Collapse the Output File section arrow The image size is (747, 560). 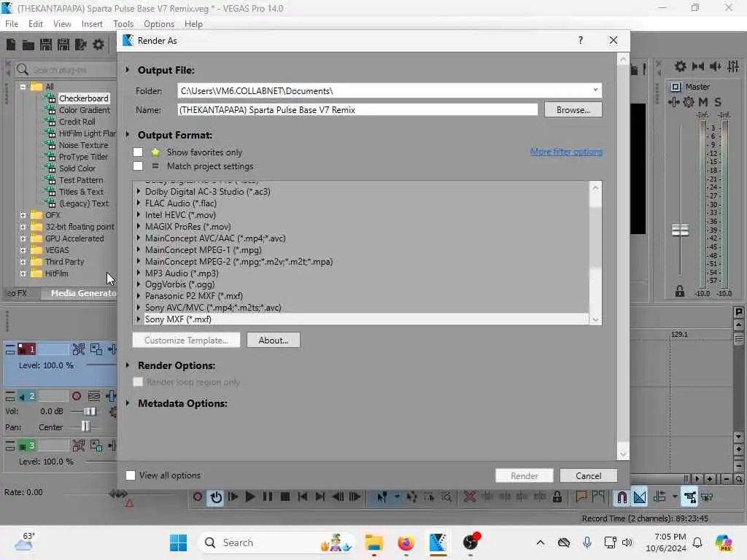point(128,70)
